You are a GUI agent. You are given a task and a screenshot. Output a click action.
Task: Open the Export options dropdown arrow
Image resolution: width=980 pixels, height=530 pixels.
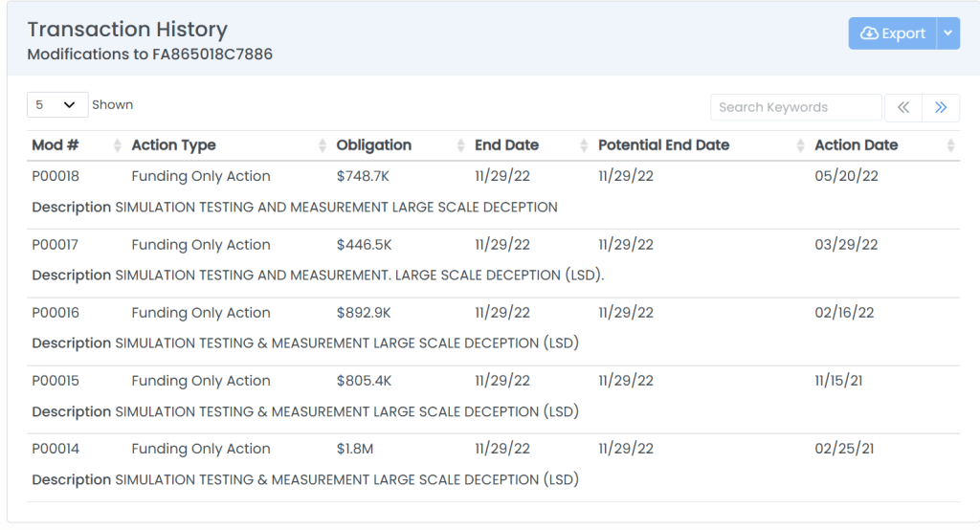[947, 33]
